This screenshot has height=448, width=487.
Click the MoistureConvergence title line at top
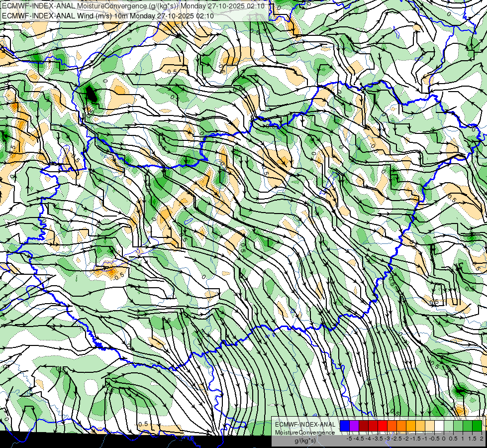coord(133,6)
